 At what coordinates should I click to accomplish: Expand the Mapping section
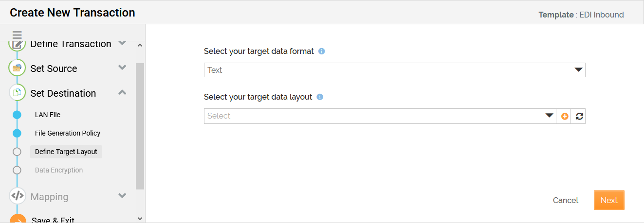click(x=123, y=196)
